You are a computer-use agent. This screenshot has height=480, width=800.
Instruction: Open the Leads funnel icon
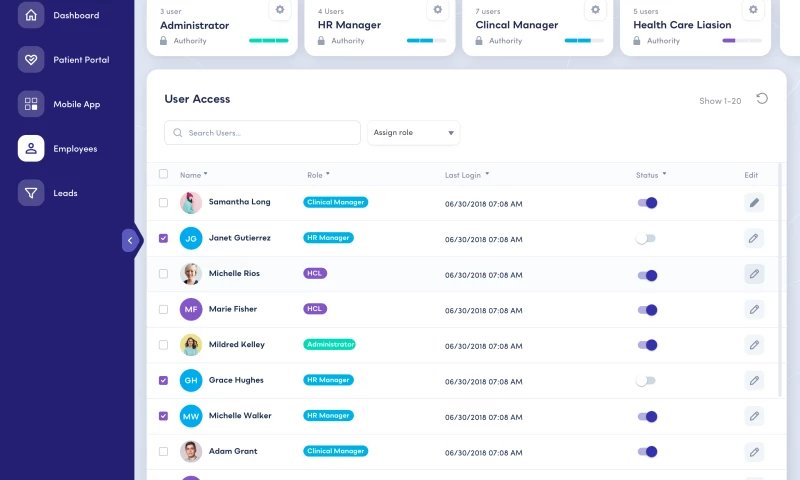(x=31, y=193)
